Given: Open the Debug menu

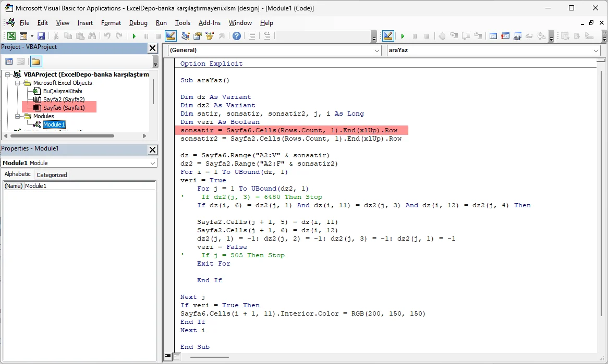Looking at the screenshot, I should click(x=138, y=23).
